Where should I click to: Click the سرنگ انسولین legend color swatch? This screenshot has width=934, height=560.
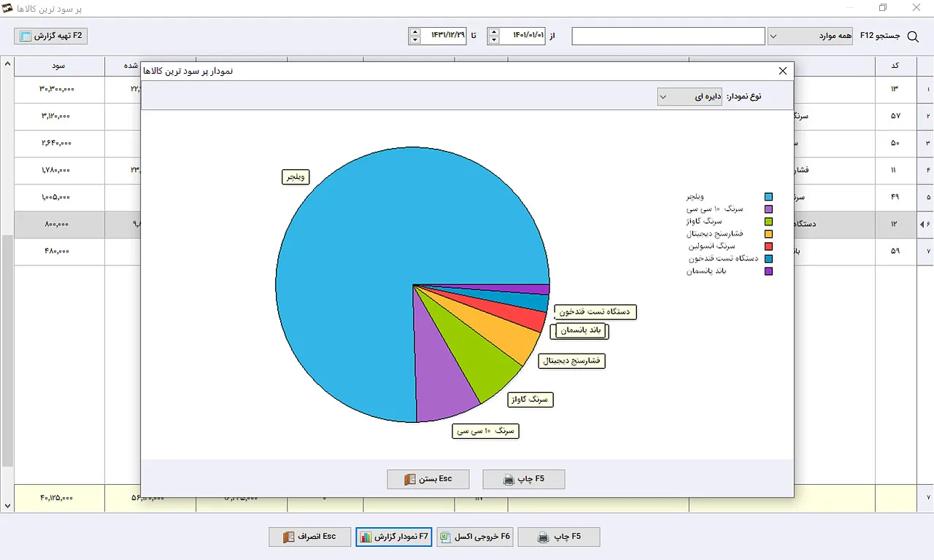pos(768,246)
